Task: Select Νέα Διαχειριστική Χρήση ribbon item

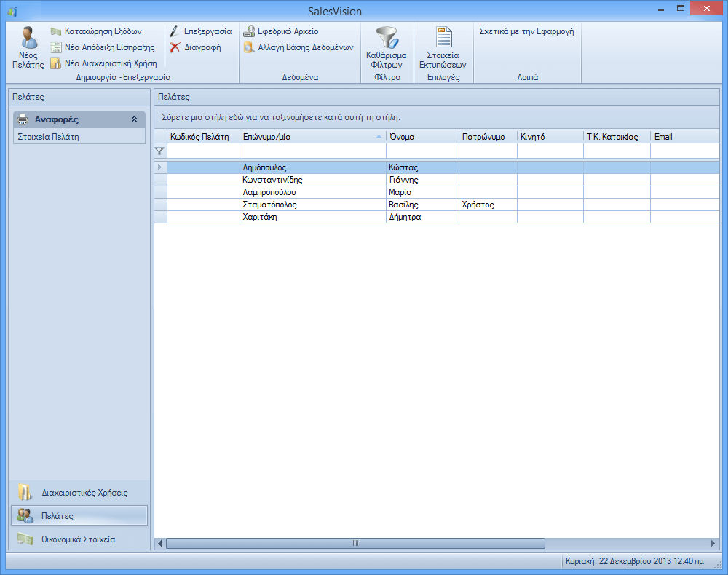Action: point(56,63)
